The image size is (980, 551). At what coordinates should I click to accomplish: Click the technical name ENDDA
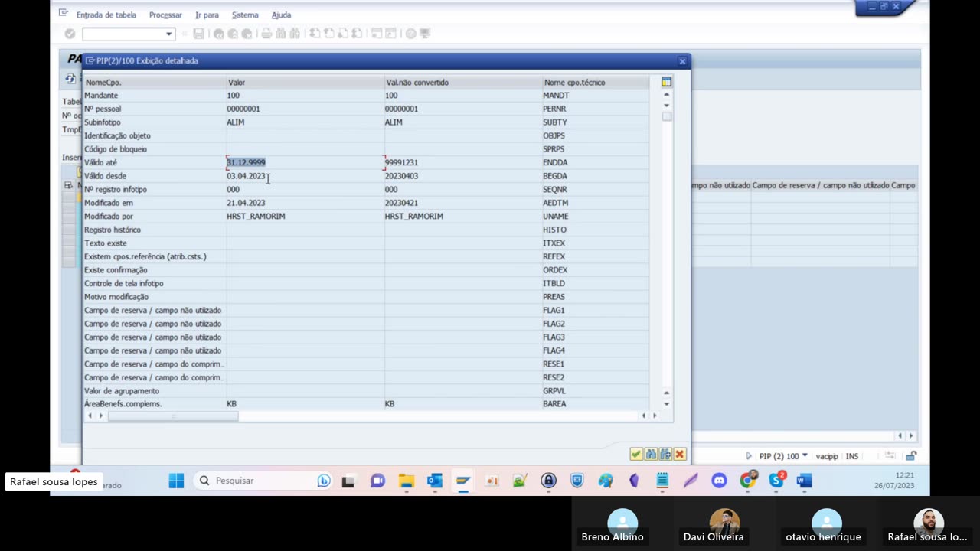pyautogui.click(x=555, y=163)
